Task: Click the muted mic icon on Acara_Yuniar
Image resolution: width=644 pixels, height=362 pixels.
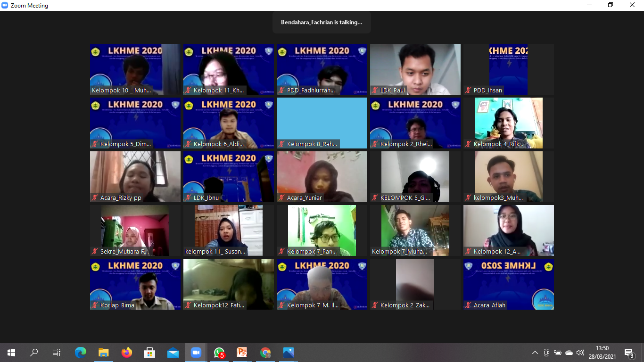Action: click(x=282, y=198)
